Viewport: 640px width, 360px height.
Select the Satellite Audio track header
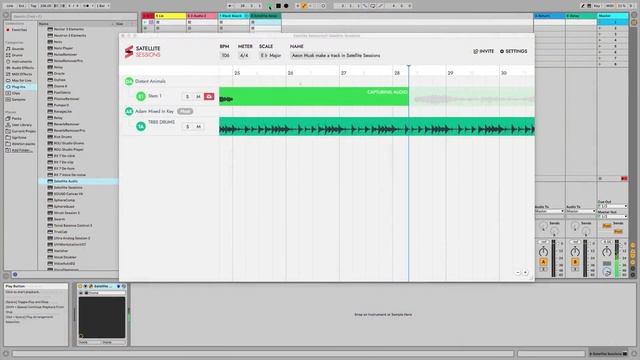pyautogui.click(x=265, y=16)
